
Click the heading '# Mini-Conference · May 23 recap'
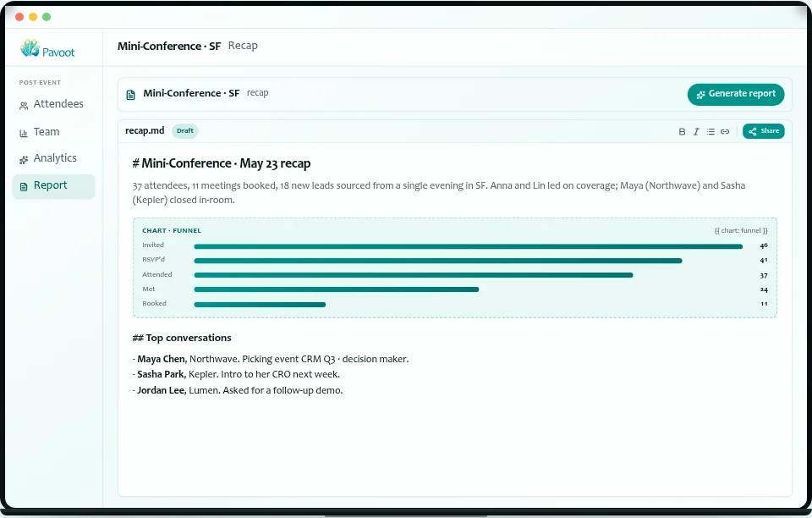pyautogui.click(x=221, y=163)
